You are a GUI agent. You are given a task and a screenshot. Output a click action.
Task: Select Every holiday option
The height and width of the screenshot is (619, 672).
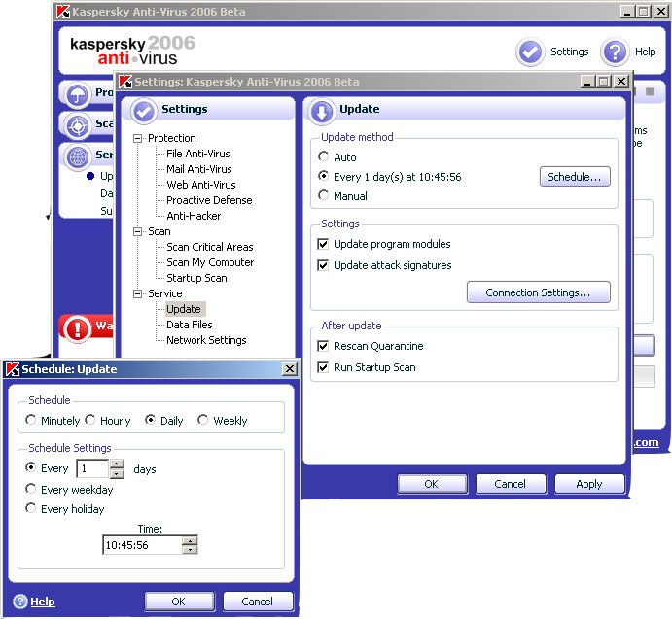(31, 508)
